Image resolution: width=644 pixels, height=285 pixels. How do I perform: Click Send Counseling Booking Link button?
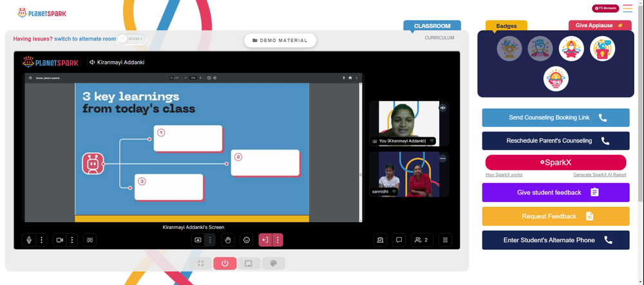tap(556, 117)
